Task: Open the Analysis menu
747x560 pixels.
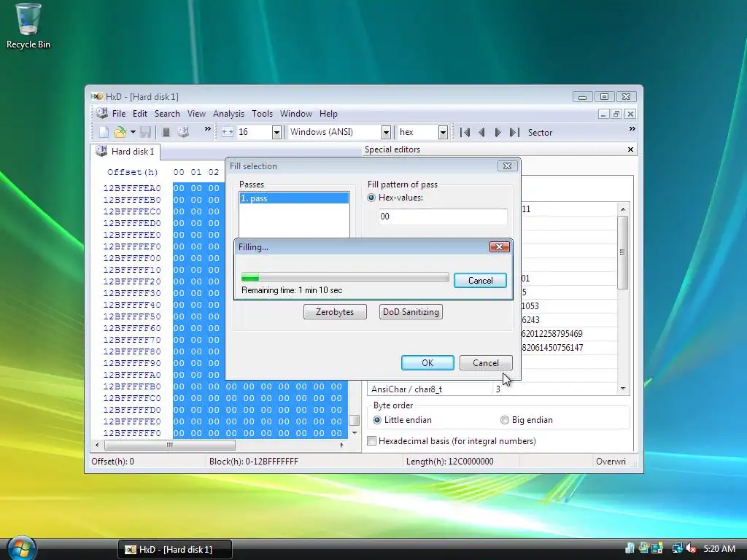Action: [228, 113]
